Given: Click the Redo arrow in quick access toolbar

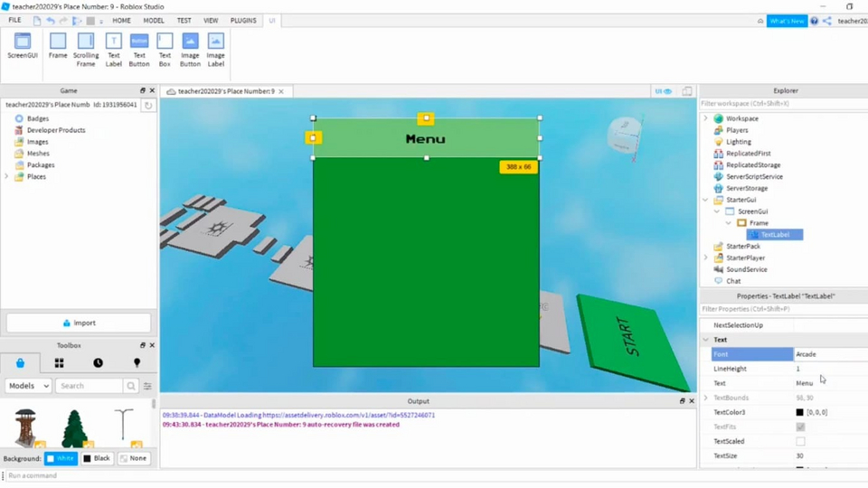Looking at the screenshot, I should coord(63,21).
